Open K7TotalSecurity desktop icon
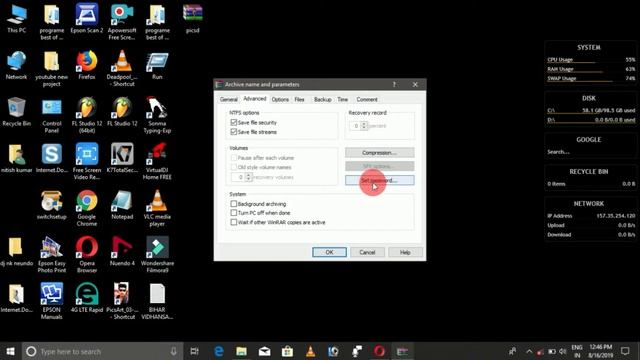The image size is (640, 360). coord(122,158)
